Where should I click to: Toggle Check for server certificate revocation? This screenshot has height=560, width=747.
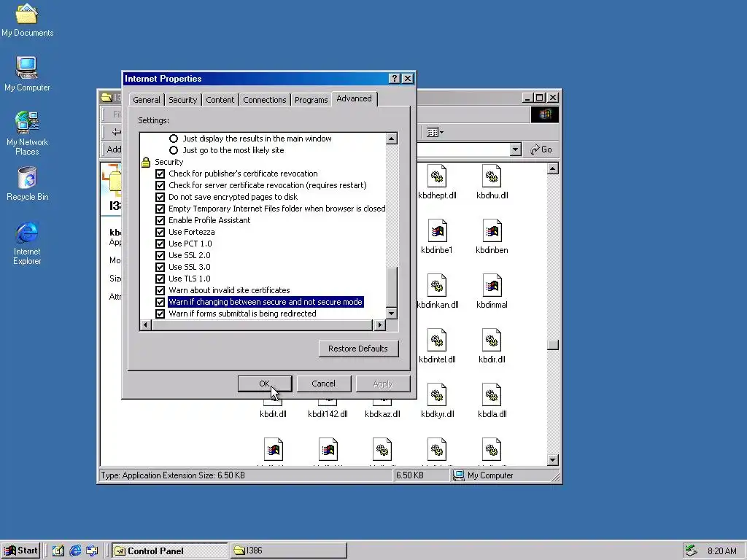[160, 185]
